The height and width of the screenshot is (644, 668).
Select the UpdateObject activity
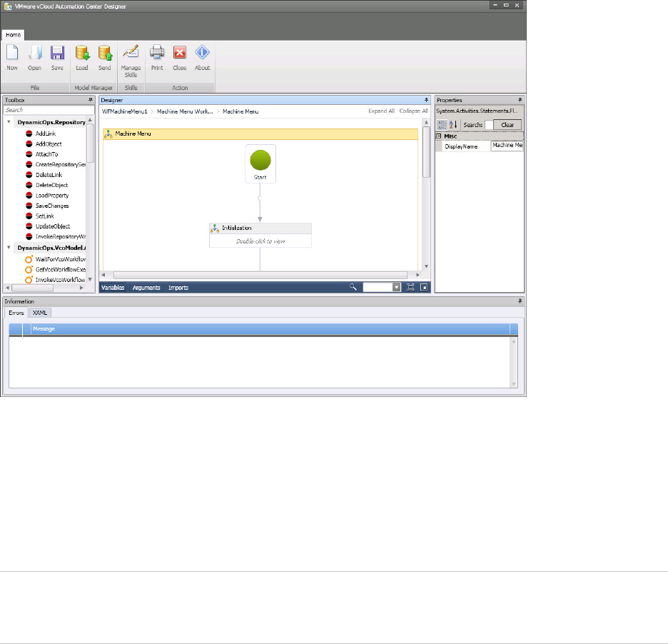53,226
